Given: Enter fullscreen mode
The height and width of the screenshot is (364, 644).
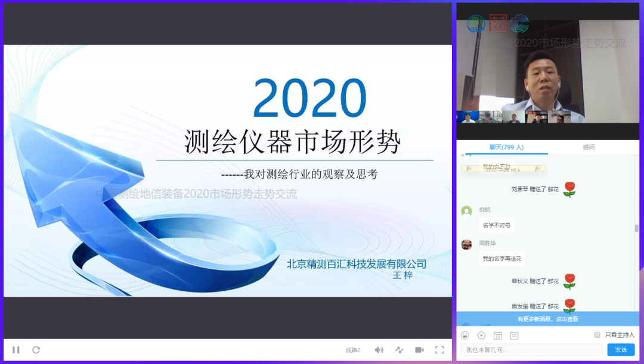Looking at the screenshot, I should (439, 350).
